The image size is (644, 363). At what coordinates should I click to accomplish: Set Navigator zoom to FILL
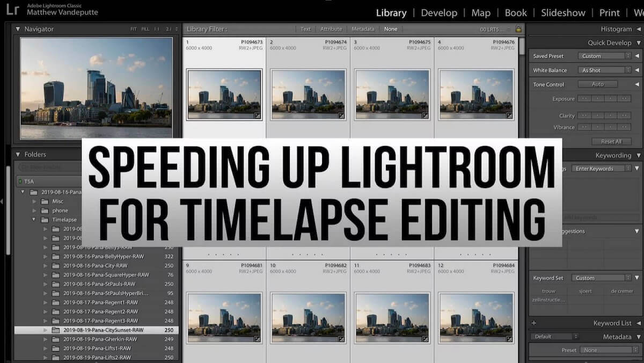pos(145,29)
